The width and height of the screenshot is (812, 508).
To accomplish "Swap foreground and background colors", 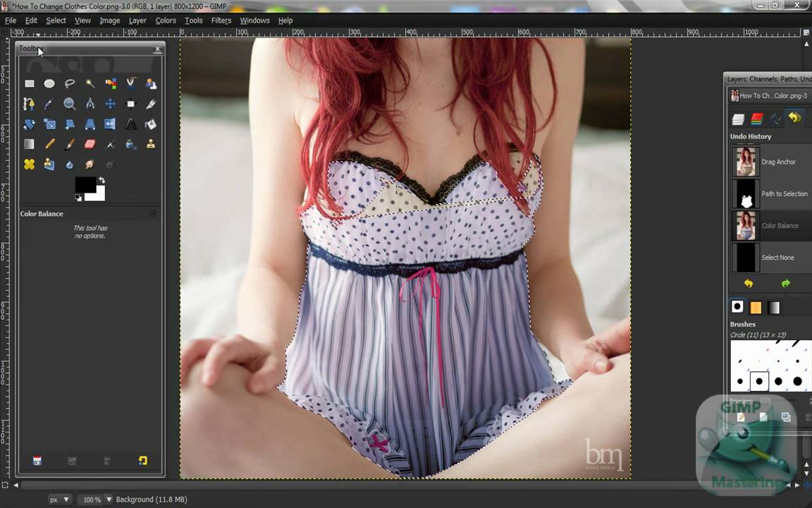I will [102, 180].
